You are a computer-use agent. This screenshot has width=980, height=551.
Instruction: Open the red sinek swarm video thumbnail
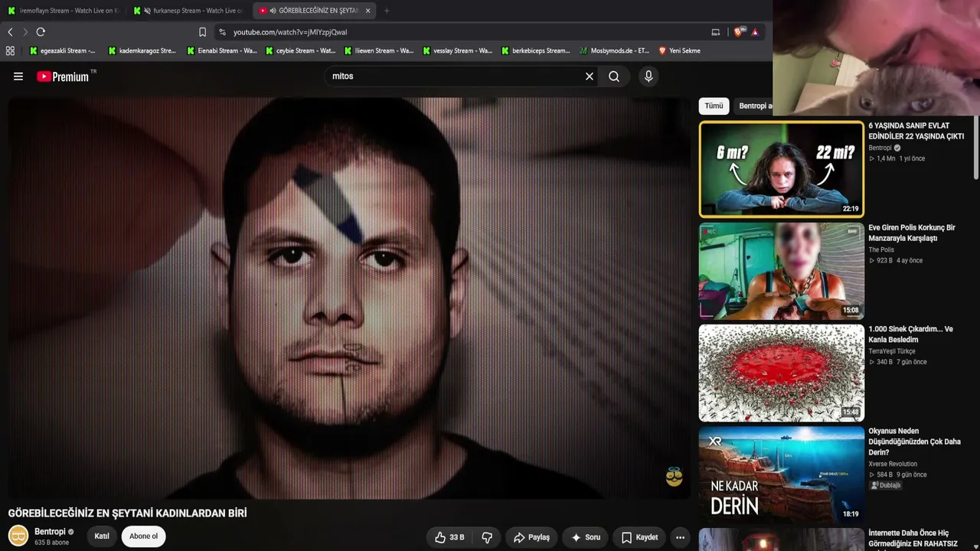[781, 373]
